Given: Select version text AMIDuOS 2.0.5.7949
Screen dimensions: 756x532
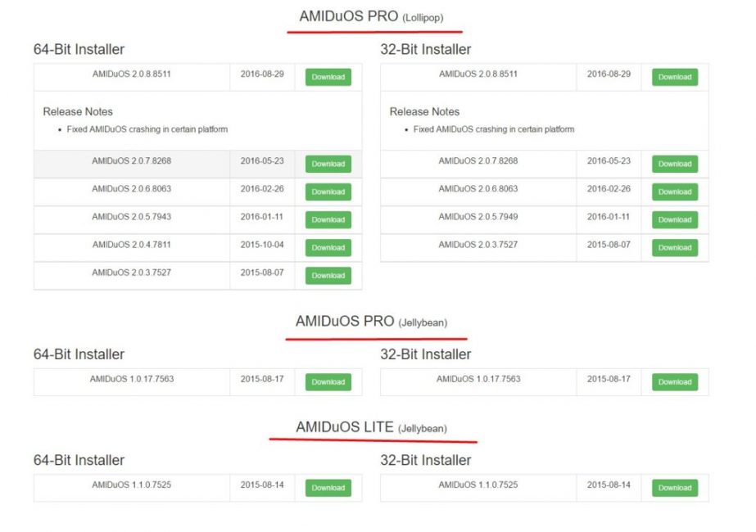Looking at the screenshot, I should [478, 217].
